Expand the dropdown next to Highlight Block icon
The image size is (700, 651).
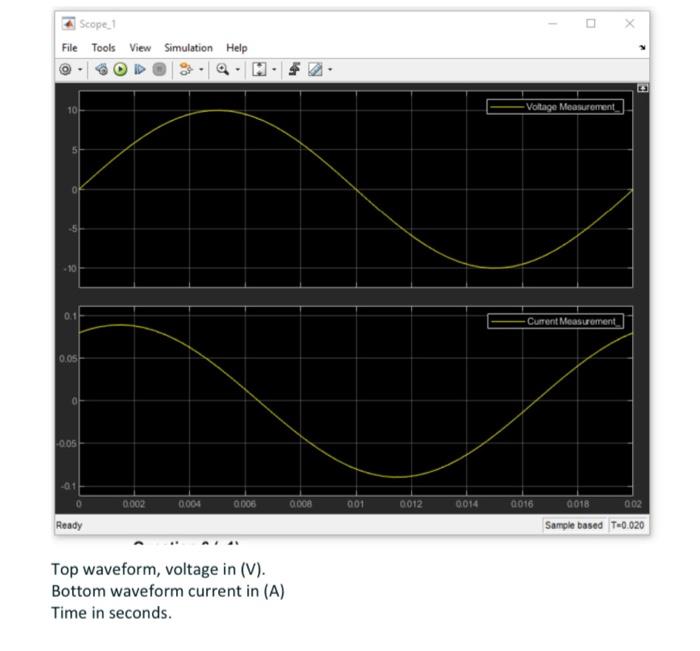click(201, 70)
